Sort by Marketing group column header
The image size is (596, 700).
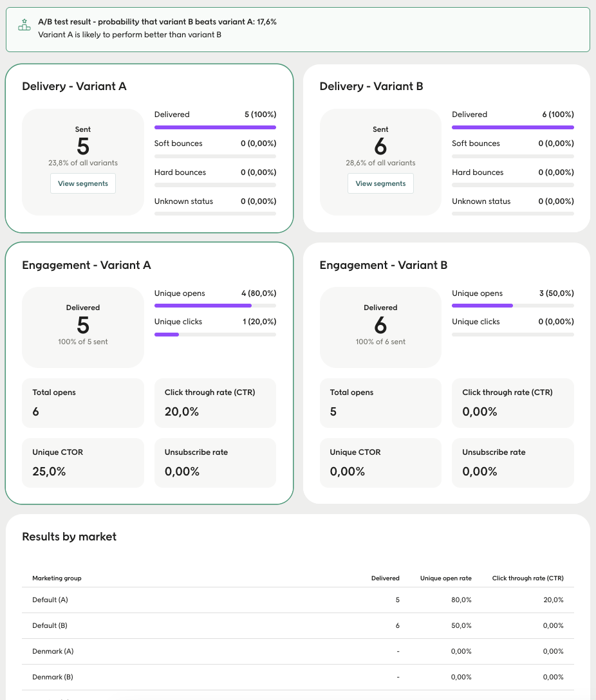click(57, 578)
